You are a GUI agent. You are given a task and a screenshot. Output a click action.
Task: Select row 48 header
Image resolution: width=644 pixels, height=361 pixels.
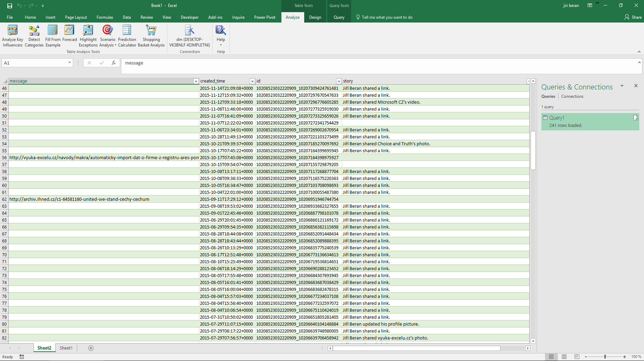point(4,102)
